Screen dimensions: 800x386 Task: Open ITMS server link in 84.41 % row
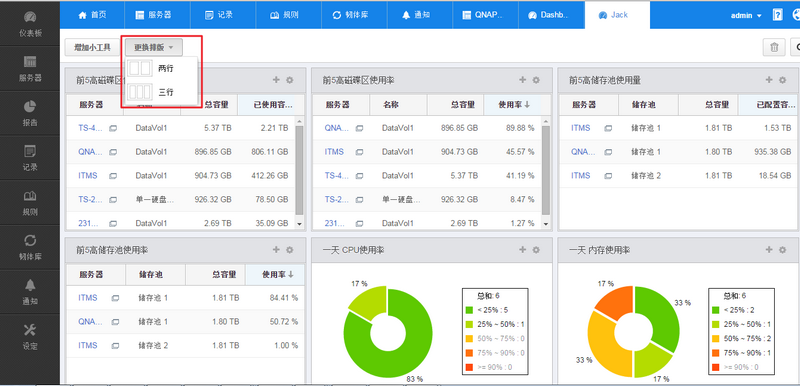pos(87,298)
